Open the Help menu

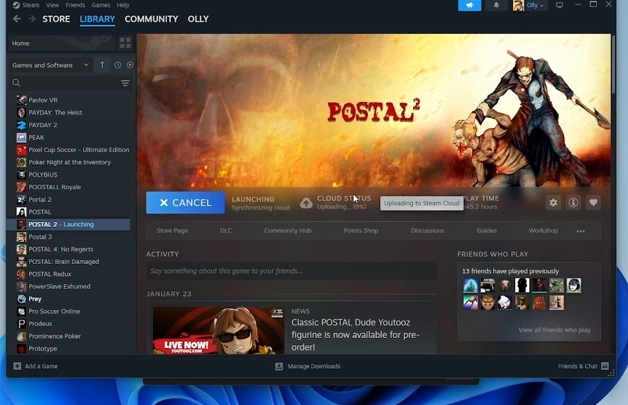click(123, 5)
